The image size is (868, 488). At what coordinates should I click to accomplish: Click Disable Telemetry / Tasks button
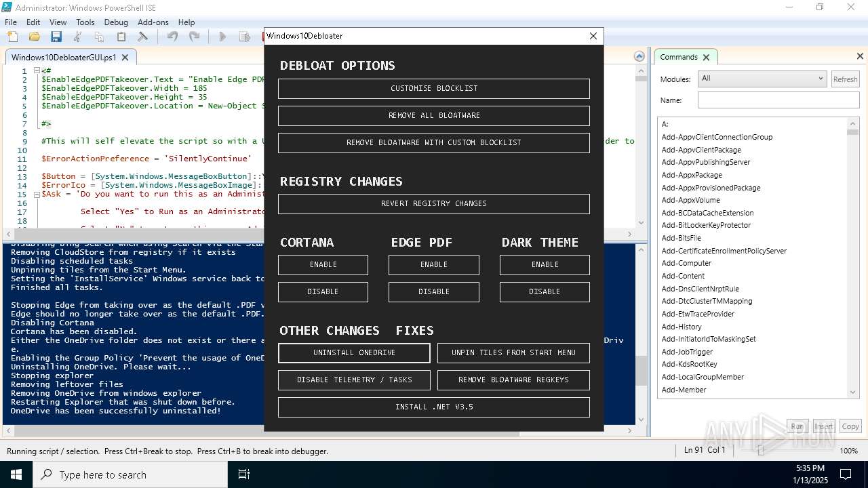pyautogui.click(x=354, y=380)
